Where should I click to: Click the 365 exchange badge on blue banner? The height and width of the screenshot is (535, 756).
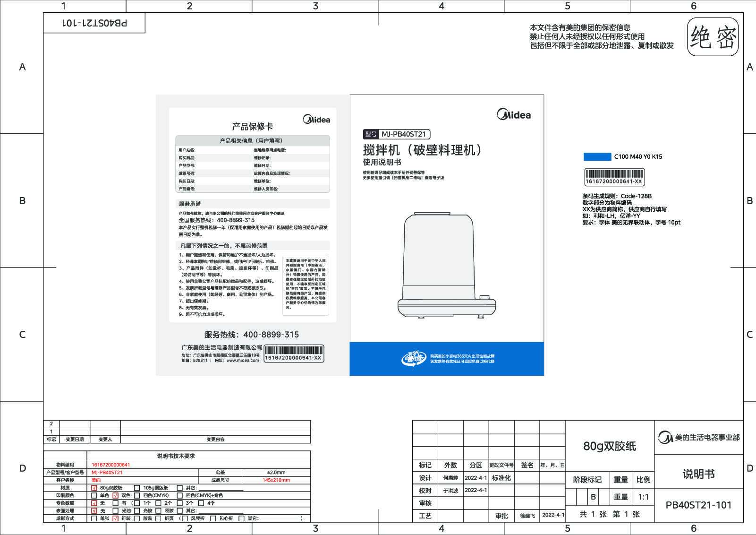(414, 358)
